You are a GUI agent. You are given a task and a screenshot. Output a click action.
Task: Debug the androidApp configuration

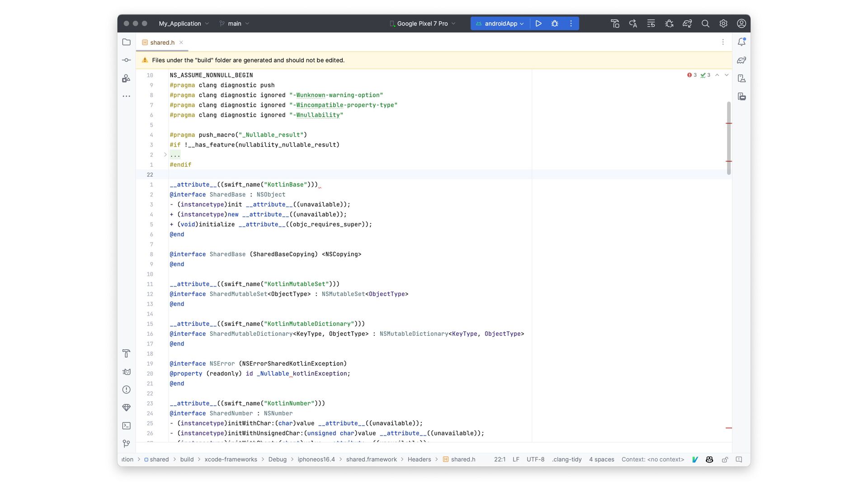click(x=555, y=23)
